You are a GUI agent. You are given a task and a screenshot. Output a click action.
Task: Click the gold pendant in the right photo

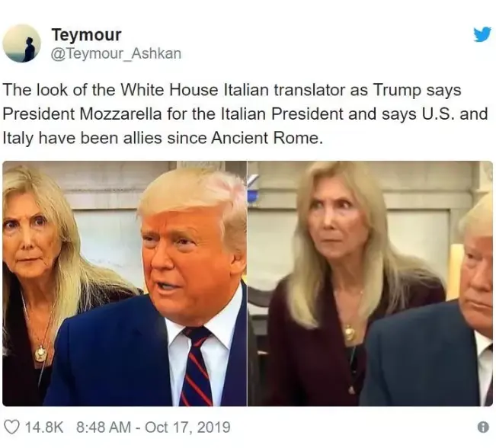coord(350,333)
